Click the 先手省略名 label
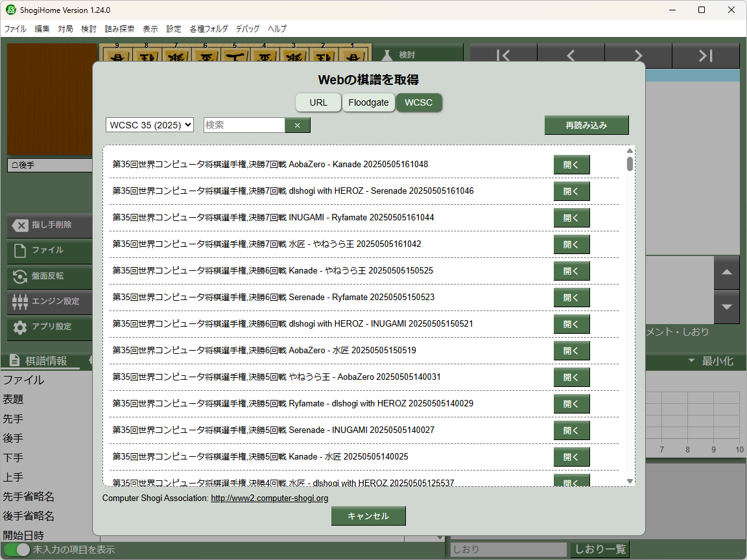This screenshot has height=560, width=747. 29,496
